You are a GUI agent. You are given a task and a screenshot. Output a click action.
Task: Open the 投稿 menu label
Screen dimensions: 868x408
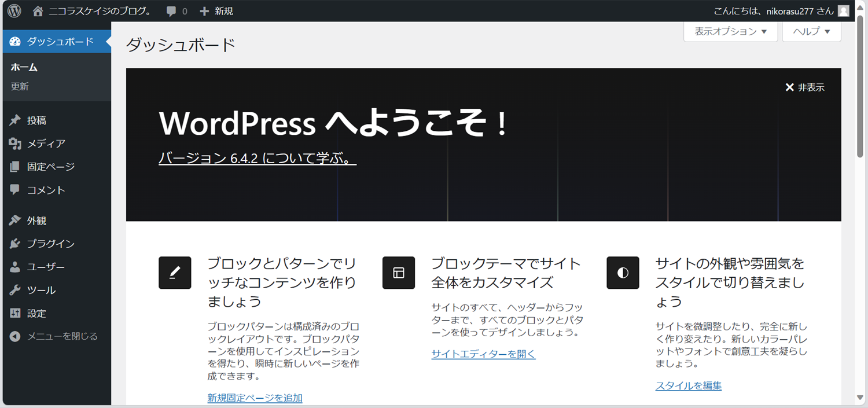[x=36, y=120]
